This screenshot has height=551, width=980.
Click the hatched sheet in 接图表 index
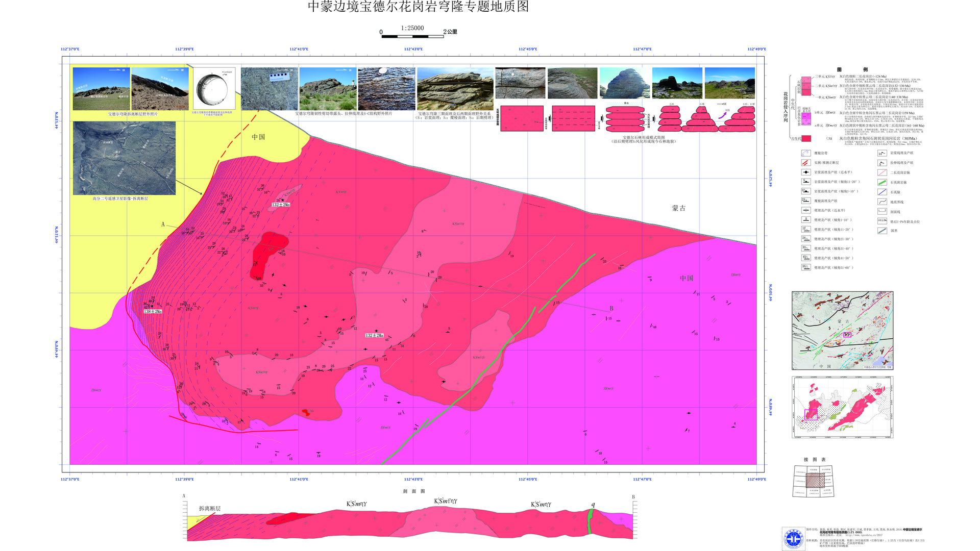point(815,481)
